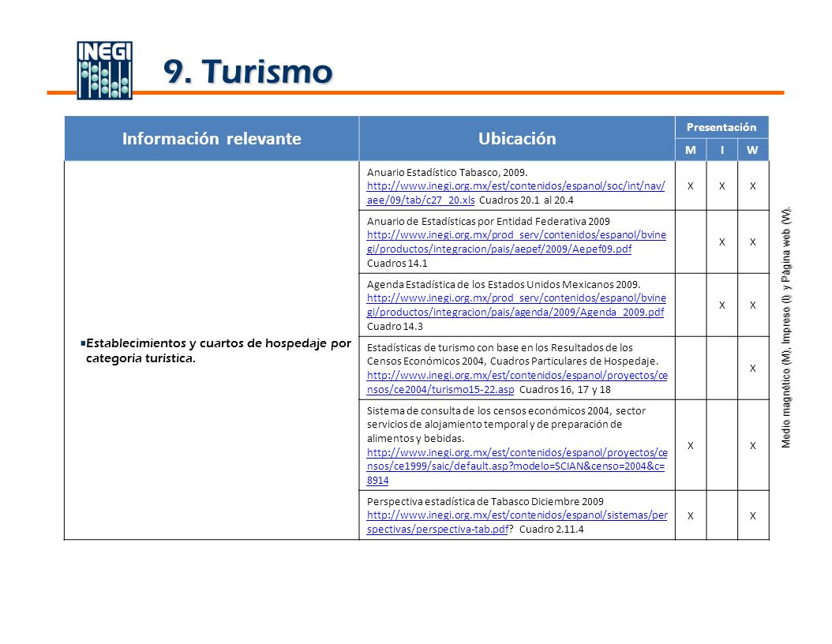Click the I column X for Anuario Tabasco row
This screenshot has height=644, width=832.
click(x=721, y=186)
